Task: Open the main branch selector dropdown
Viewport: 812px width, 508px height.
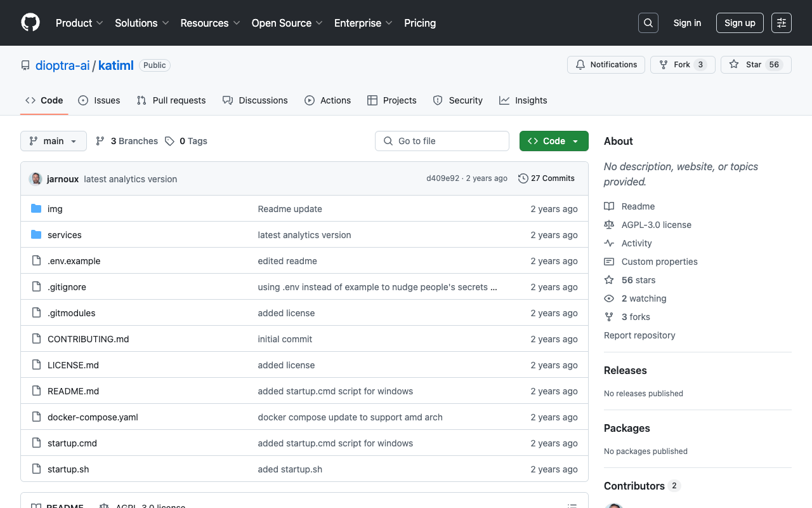Action: pos(53,141)
